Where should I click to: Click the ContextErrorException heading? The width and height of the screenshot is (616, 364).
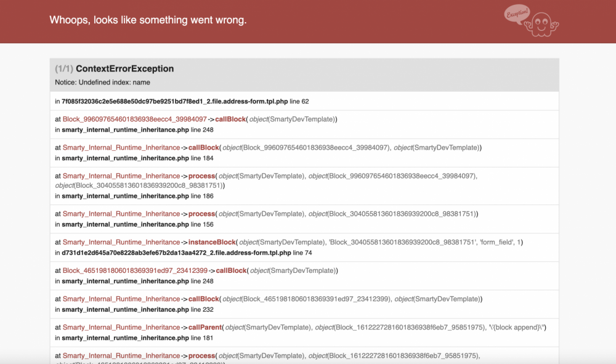click(x=124, y=69)
